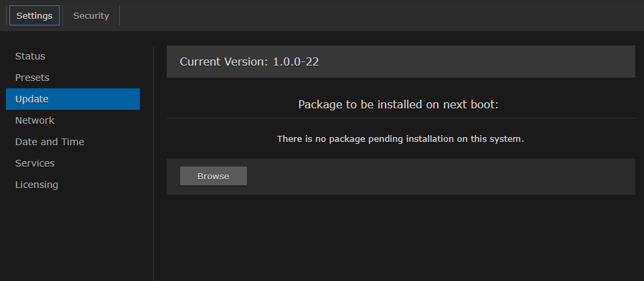
Task: Switch to the Settings tab
Action: [34, 15]
